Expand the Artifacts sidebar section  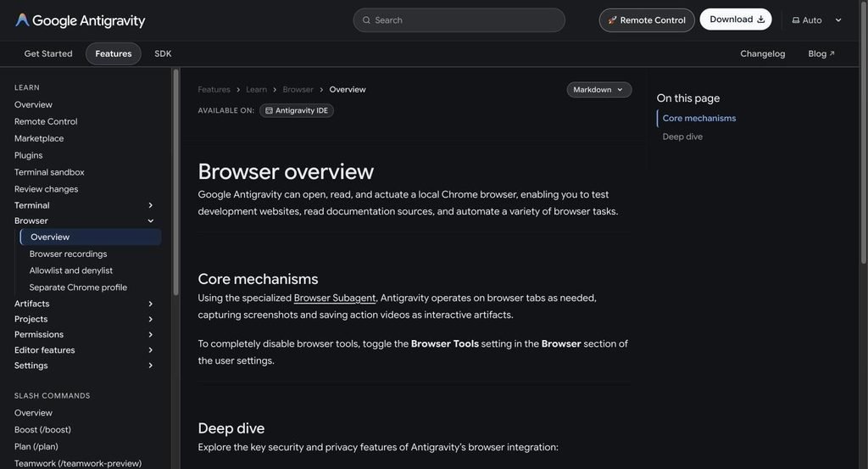click(151, 304)
